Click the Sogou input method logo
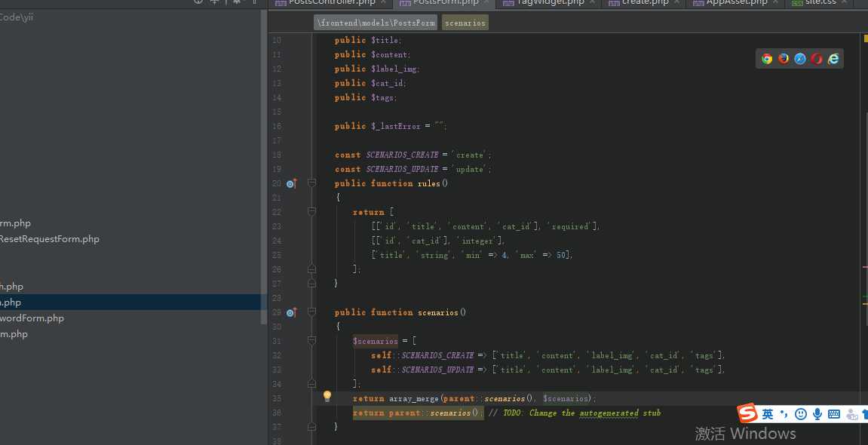The width and height of the screenshot is (868, 445). click(747, 413)
